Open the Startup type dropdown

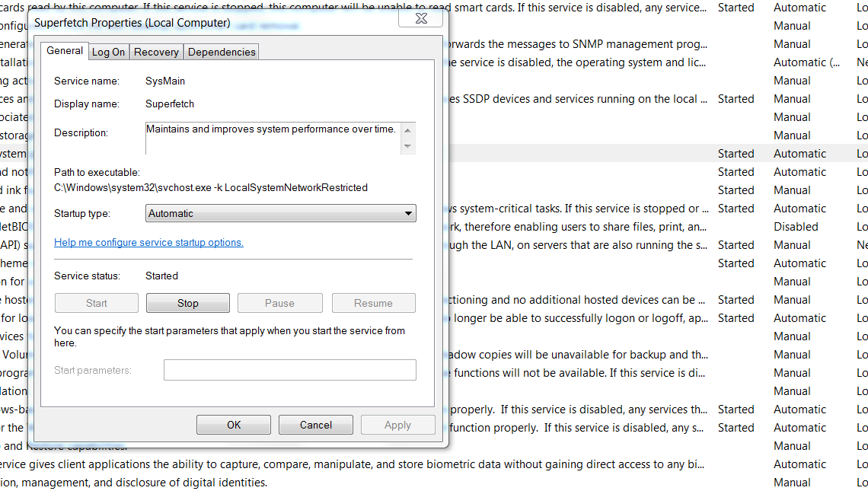(281, 214)
